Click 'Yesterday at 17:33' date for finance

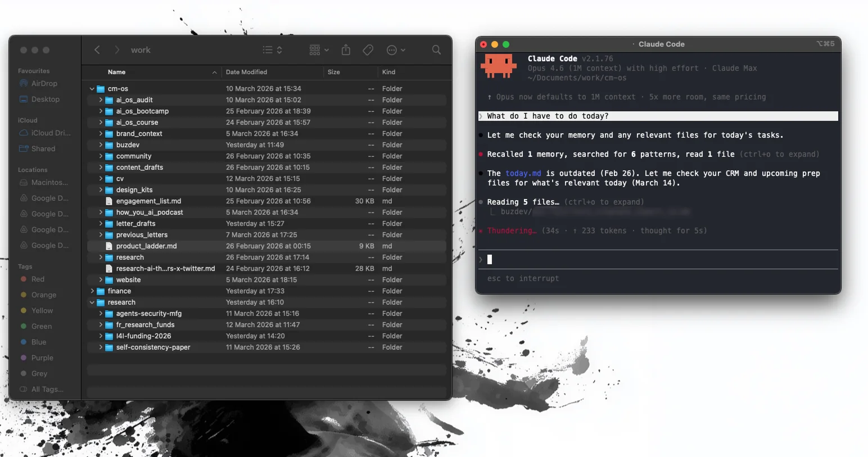coord(255,291)
